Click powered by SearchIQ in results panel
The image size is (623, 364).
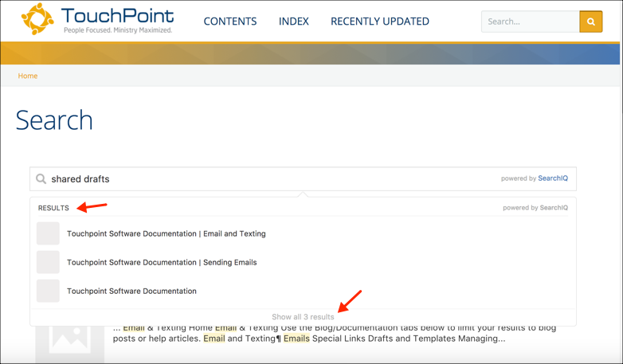click(535, 207)
